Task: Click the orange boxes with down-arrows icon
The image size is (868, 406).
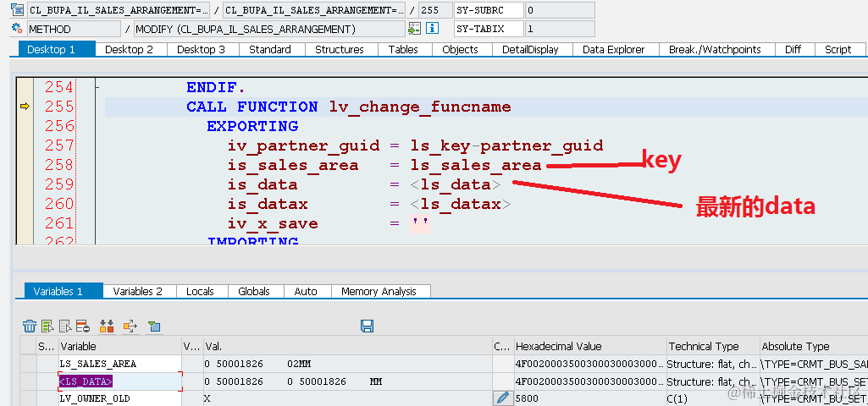Action: (107, 326)
